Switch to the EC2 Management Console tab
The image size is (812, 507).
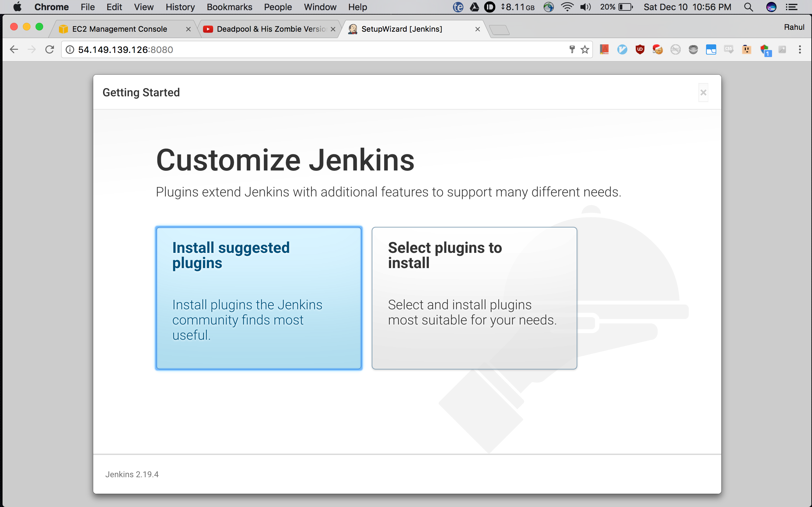point(119,29)
